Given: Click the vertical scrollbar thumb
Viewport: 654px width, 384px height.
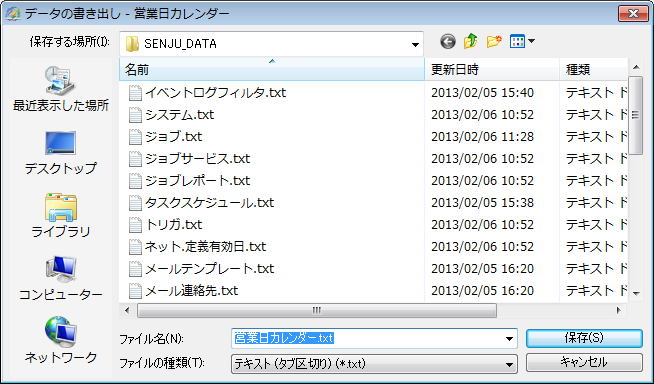Looking at the screenshot, I should click(635, 115).
